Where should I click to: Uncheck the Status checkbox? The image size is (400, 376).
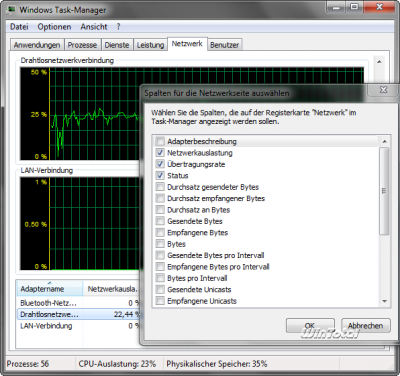pos(160,175)
